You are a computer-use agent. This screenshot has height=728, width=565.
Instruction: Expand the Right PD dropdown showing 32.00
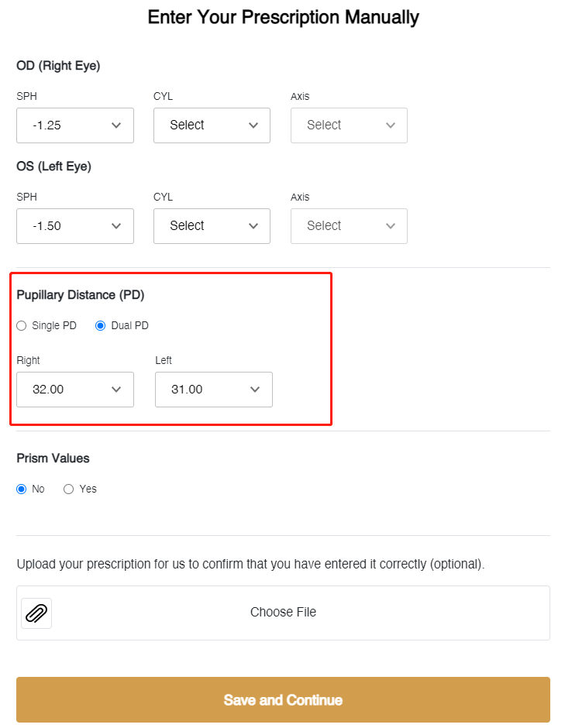click(x=74, y=390)
